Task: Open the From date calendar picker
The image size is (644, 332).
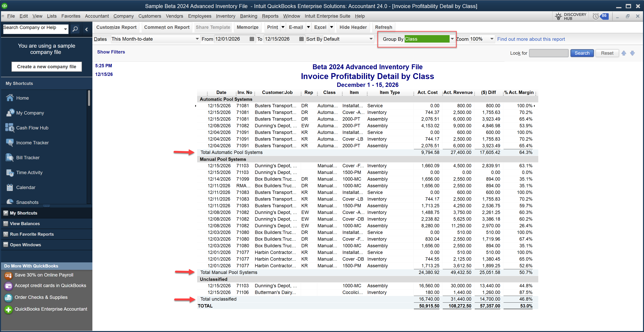Action: pos(252,39)
